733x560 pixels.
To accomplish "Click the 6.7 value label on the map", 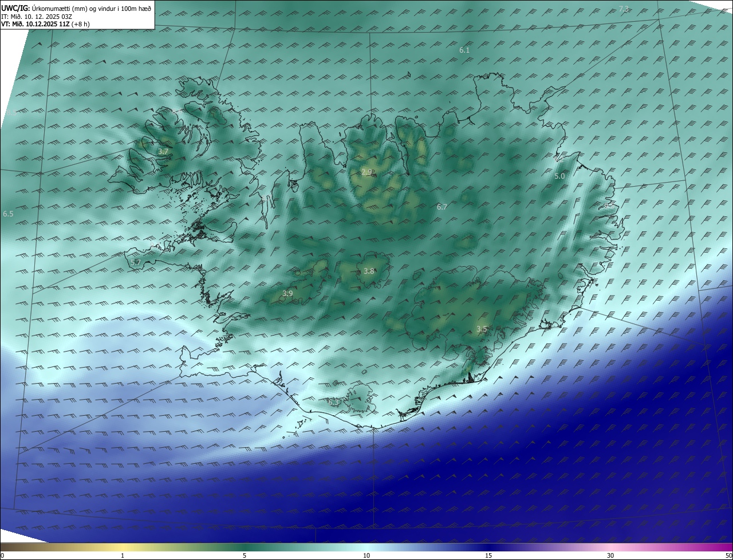I will tap(442, 207).
